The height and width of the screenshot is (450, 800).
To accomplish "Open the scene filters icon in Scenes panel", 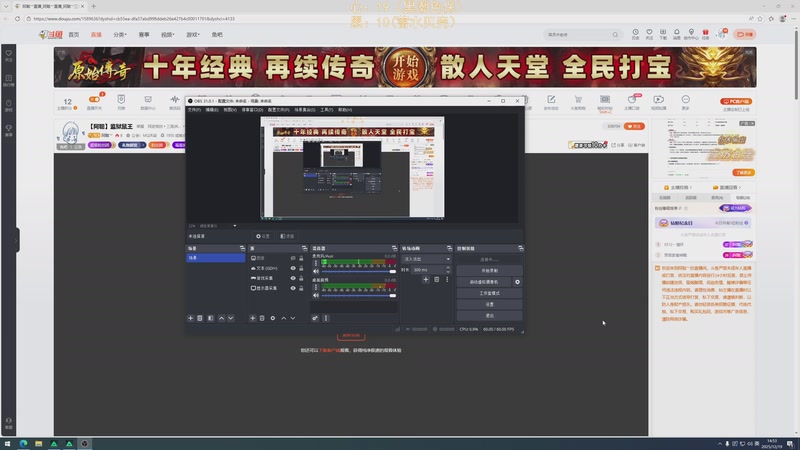I will coord(211,318).
